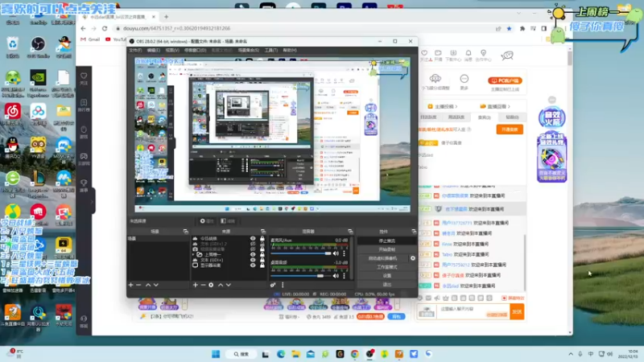This screenshot has height=362, width=644.
Task: Toggle visibility of the camera capture source
Action: pos(253,249)
